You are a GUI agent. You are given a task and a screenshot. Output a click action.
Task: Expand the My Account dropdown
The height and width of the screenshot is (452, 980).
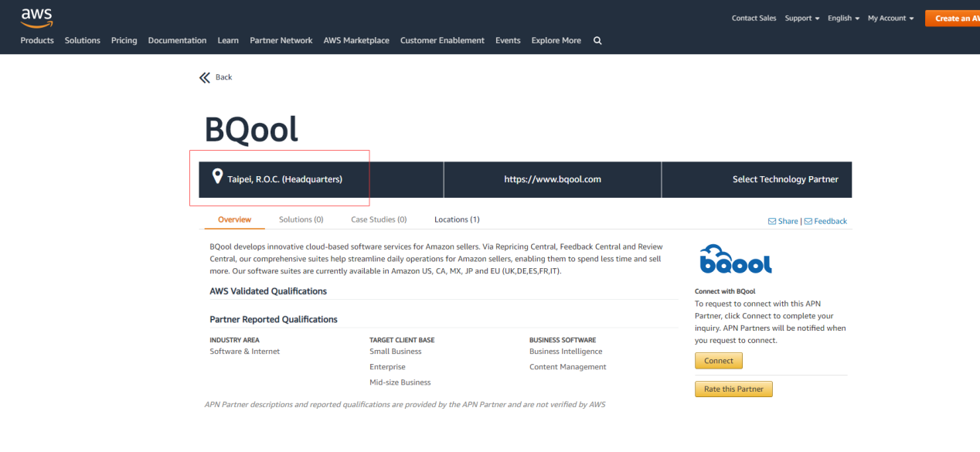point(890,19)
